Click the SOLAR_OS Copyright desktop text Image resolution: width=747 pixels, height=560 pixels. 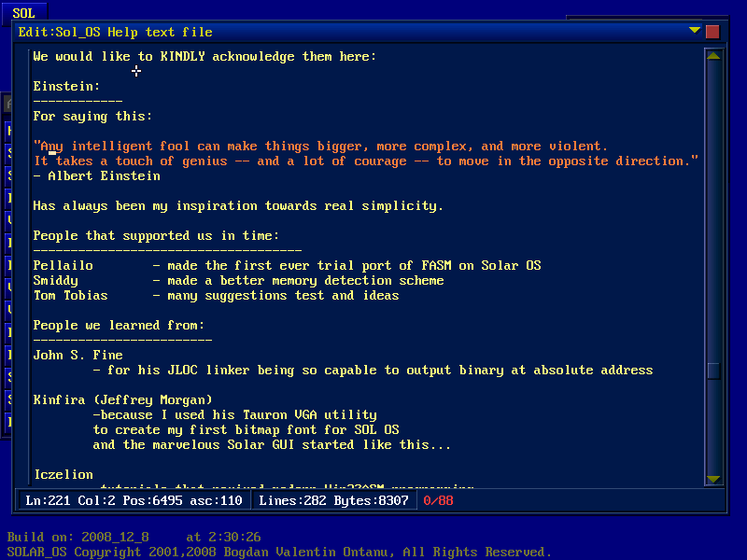[x=279, y=553]
